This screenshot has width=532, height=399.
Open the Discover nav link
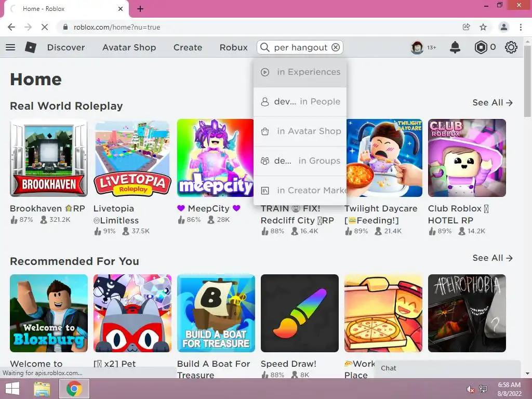(66, 47)
